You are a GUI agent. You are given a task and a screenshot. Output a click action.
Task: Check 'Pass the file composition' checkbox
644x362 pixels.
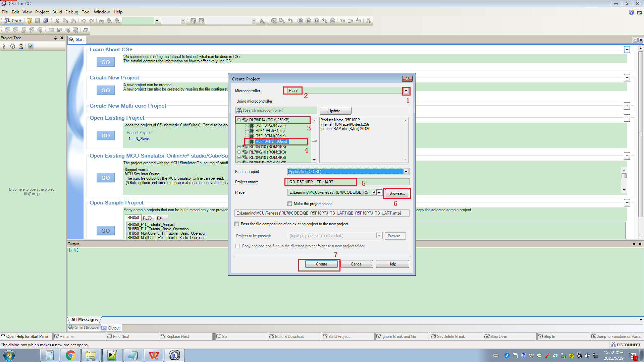tap(237, 224)
